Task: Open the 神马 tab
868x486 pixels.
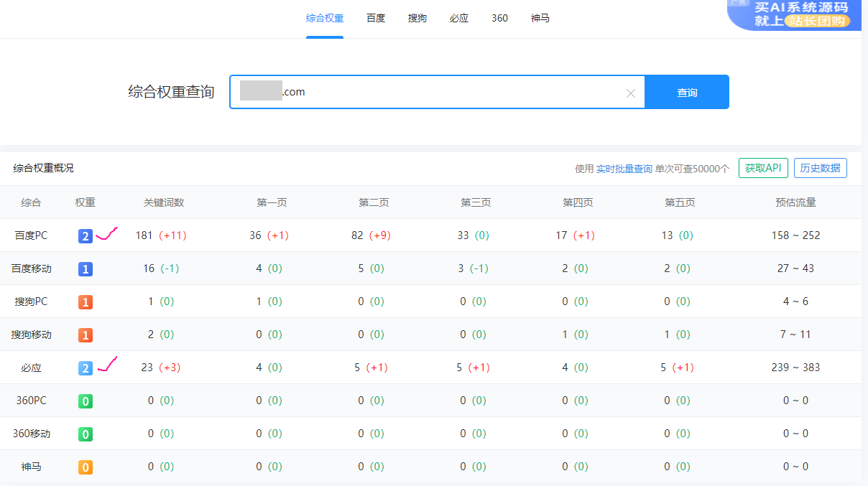Action: [540, 18]
